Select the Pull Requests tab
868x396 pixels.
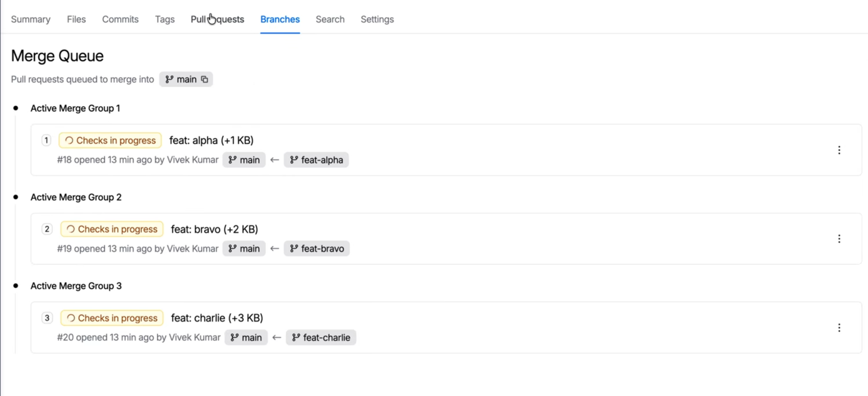(x=218, y=19)
